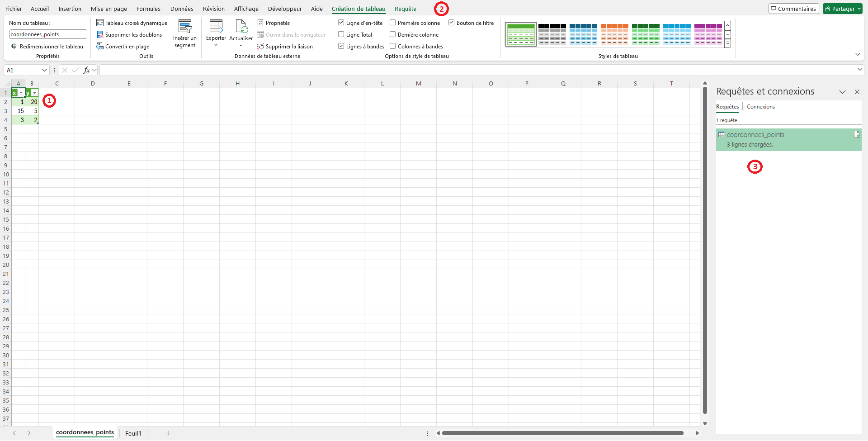Switch to the Révision tab

point(214,9)
